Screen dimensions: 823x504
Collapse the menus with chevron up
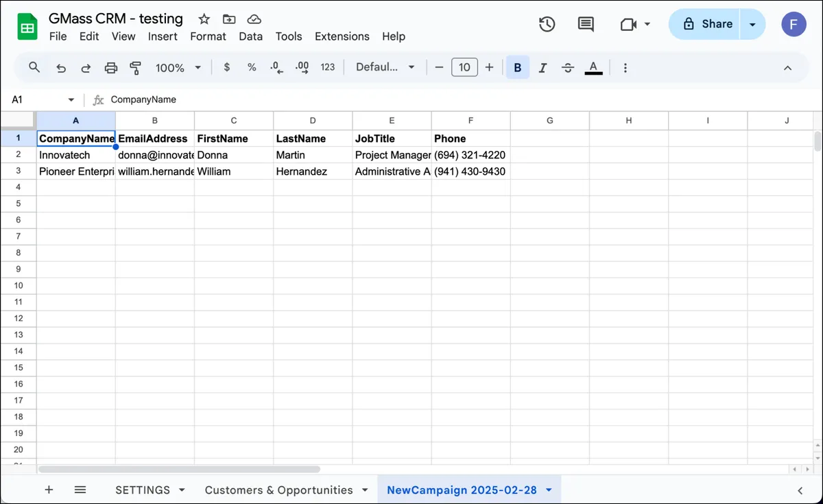click(787, 67)
